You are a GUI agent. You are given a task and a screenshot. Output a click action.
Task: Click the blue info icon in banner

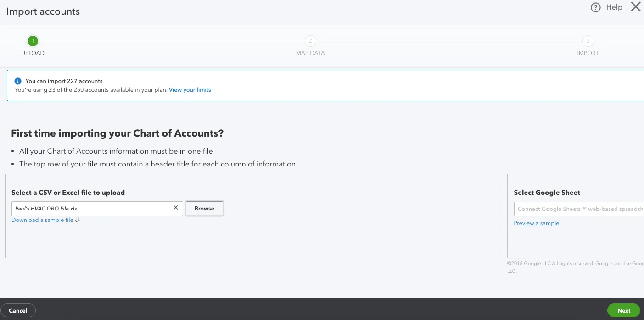click(x=18, y=81)
